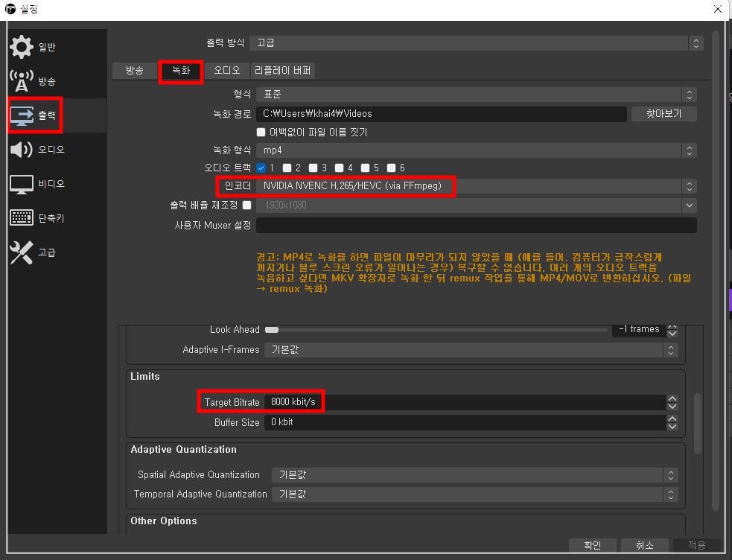Switch to the 리플레이 버퍼 tab
Screen dimensions: 732x560
click(282, 71)
